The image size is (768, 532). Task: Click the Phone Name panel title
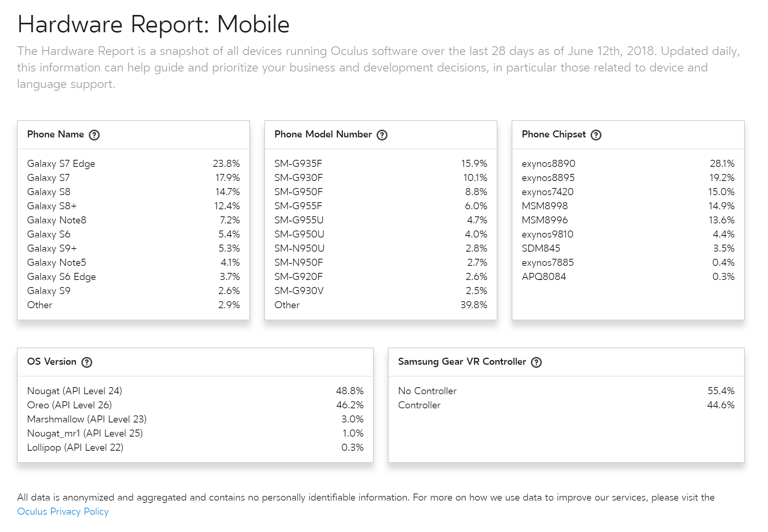coord(55,135)
